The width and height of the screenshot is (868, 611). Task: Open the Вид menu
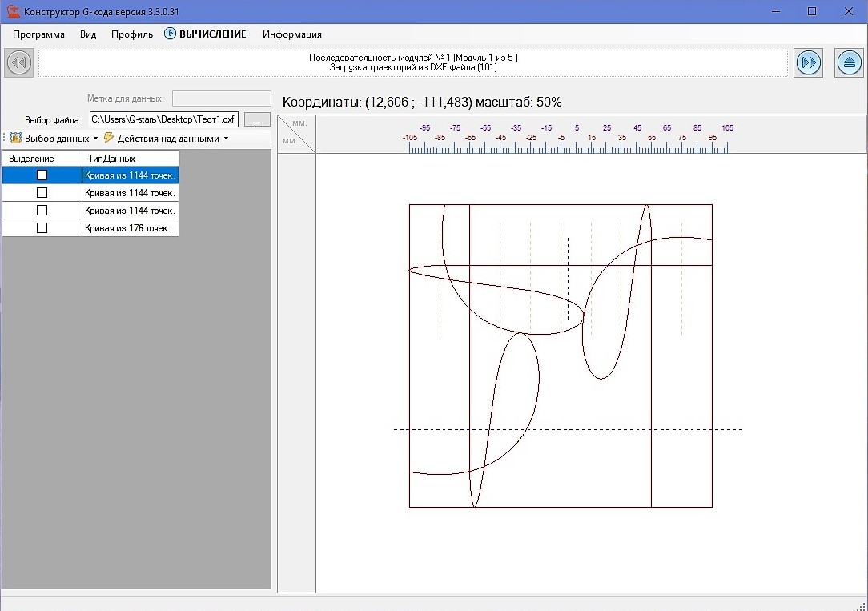point(88,34)
